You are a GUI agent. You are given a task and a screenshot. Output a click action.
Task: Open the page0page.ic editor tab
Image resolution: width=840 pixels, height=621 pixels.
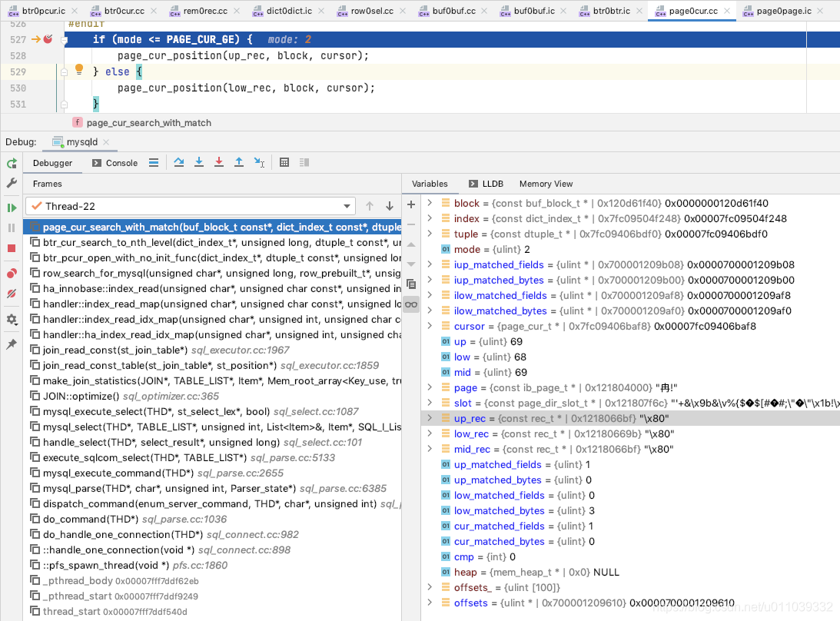[x=783, y=11]
